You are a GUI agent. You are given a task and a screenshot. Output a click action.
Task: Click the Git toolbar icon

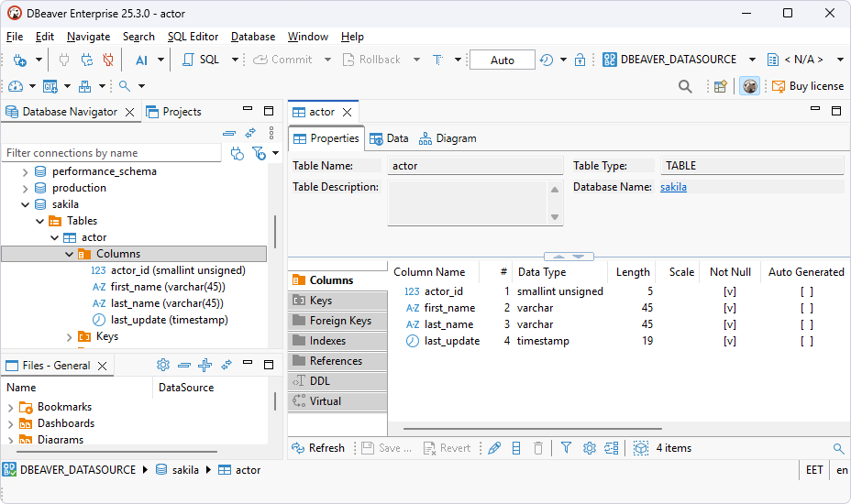[x=50, y=86]
